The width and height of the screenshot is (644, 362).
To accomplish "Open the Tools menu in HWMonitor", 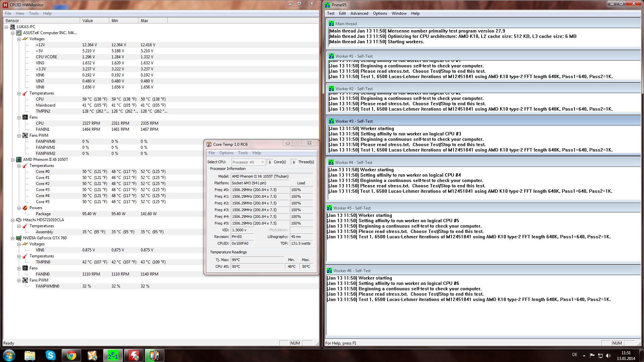I will [34, 13].
